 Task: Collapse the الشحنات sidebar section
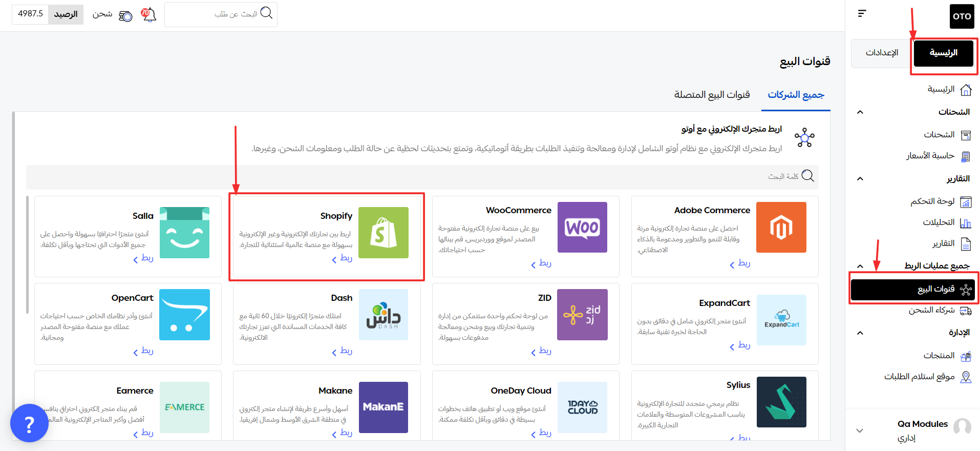tap(860, 112)
